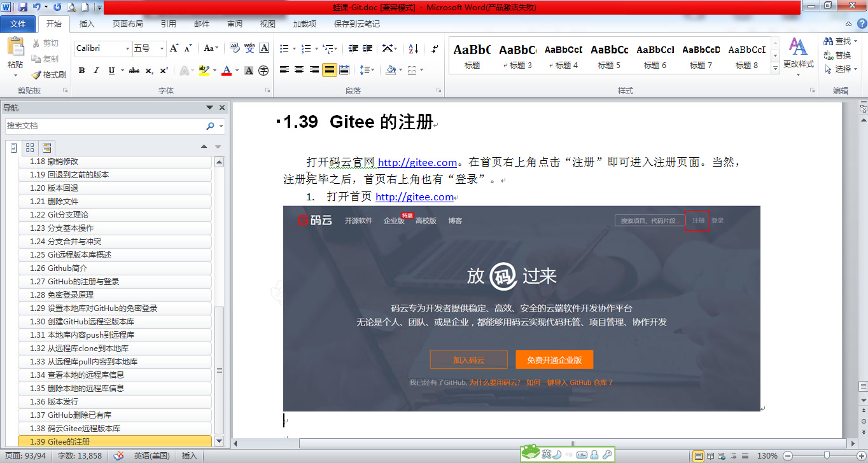Toggle Insert (插入) mode in the status bar
Viewport: 868px width, 463px height.
[189, 455]
